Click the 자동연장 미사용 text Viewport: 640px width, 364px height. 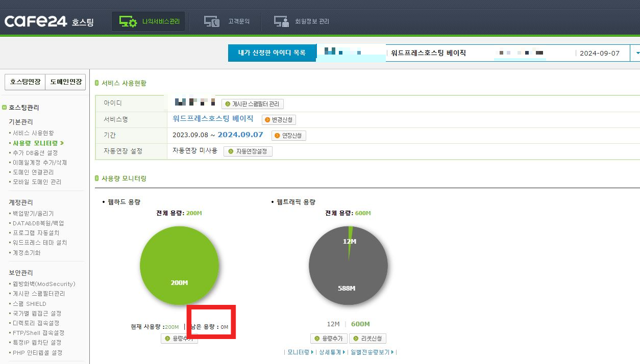coord(195,151)
